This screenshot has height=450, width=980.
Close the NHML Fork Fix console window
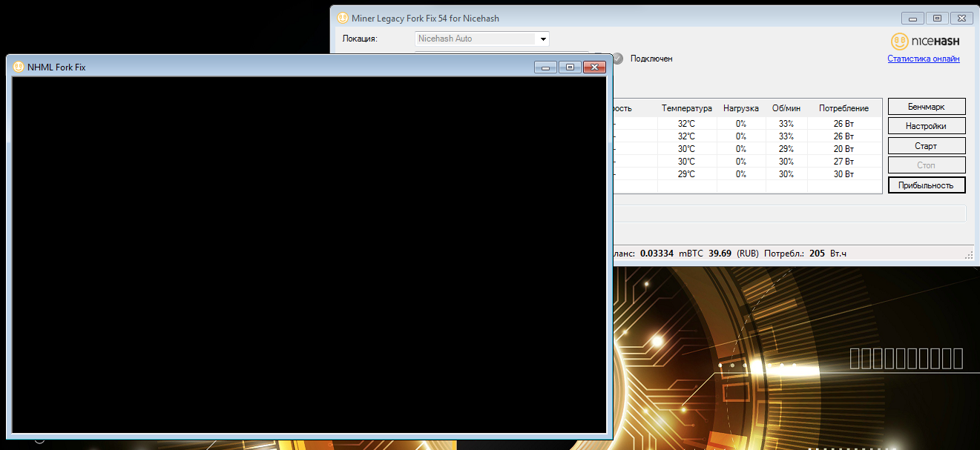(x=595, y=67)
